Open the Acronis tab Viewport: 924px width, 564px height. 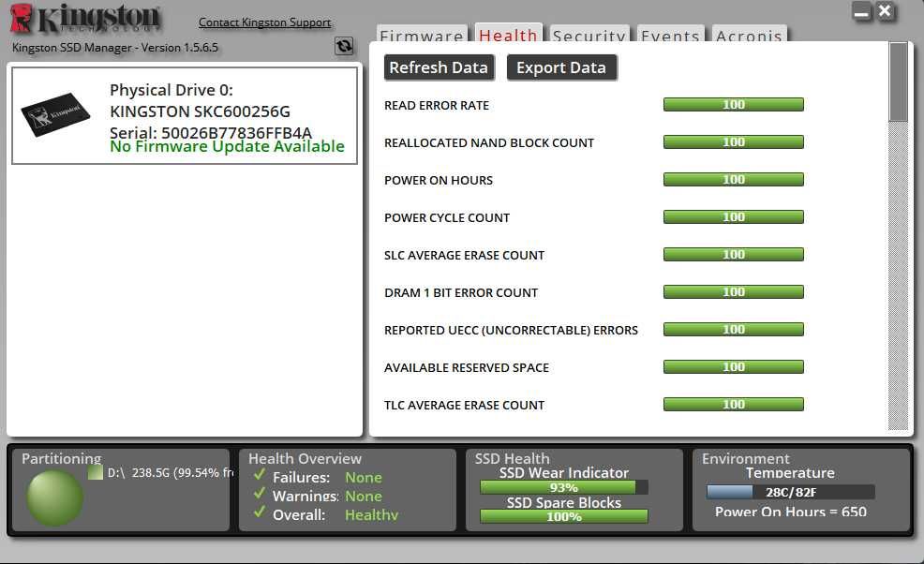click(x=749, y=34)
